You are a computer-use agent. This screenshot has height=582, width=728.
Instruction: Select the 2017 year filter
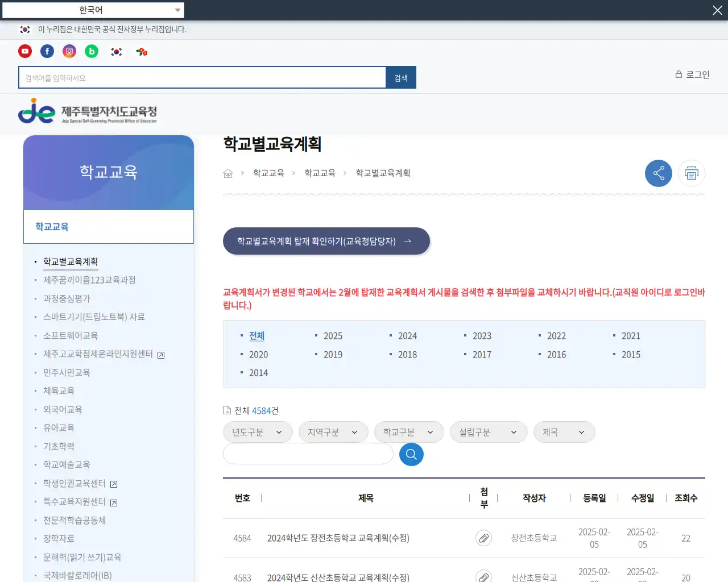click(482, 355)
